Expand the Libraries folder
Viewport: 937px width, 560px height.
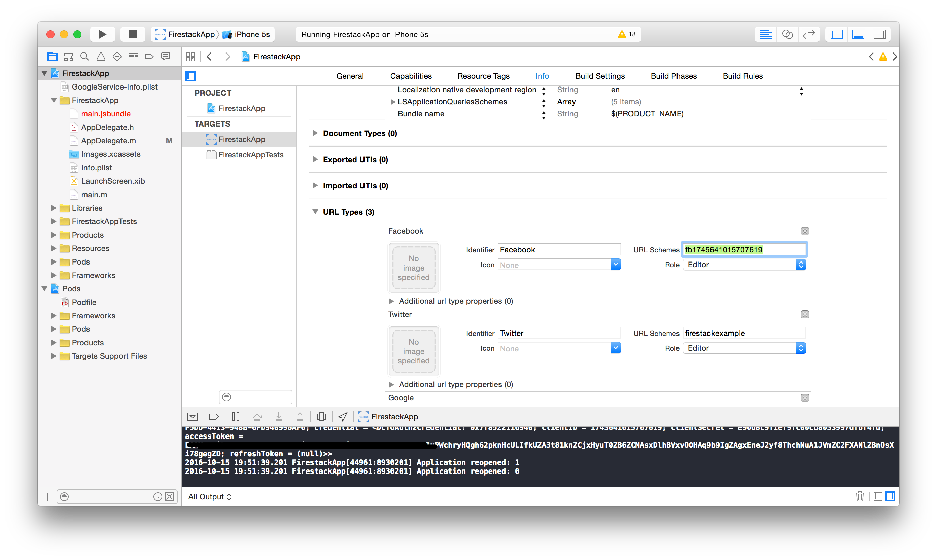tap(54, 208)
